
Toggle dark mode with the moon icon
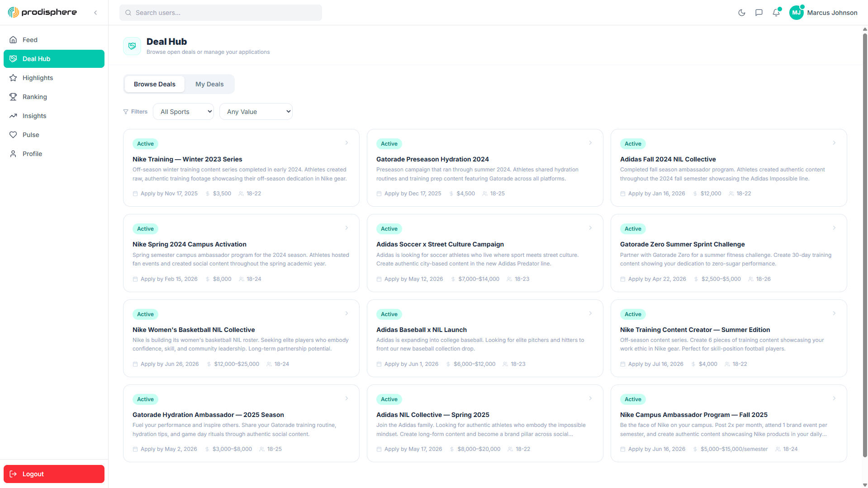742,13
